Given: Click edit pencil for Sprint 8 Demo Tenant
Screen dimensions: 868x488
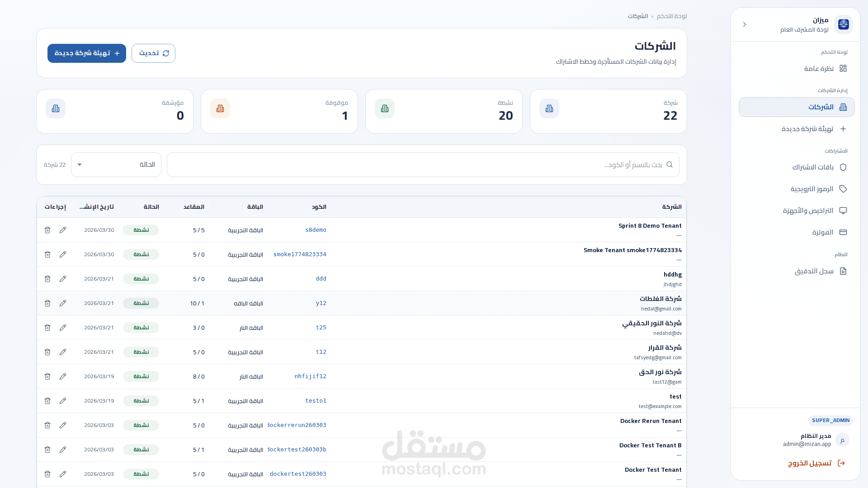Looking at the screenshot, I should tap(63, 230).
